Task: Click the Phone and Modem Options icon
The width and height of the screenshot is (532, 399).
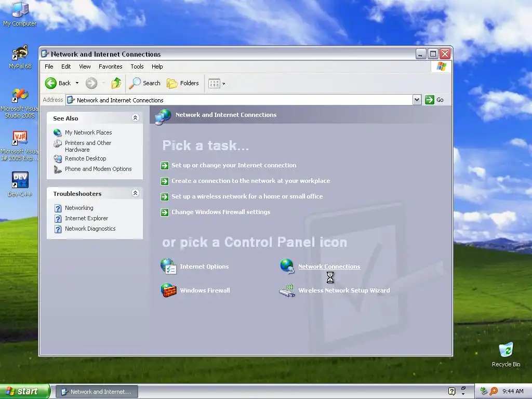Action: pyautogui.click(x=58, y=169)
